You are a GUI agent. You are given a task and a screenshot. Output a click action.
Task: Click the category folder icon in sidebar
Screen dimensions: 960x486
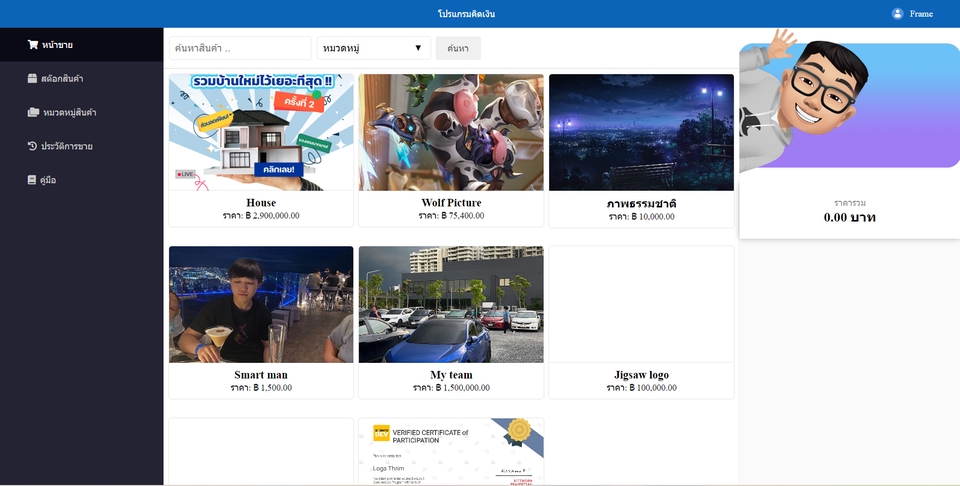point(33,112)
